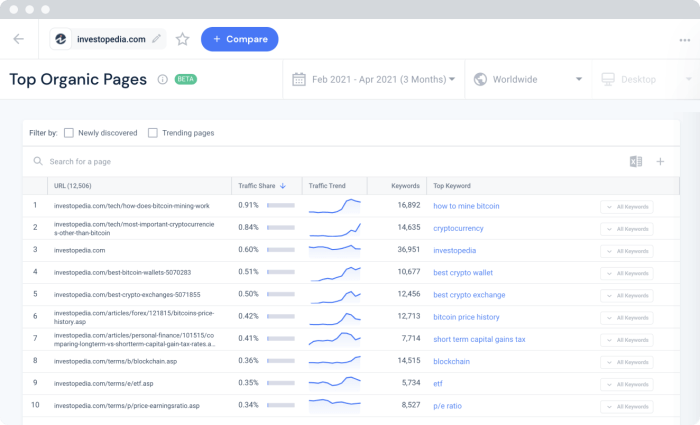Click traffic share bar for 0.91% row
The height and width of the screenshot is (425, 700).
tap(281, 205)
